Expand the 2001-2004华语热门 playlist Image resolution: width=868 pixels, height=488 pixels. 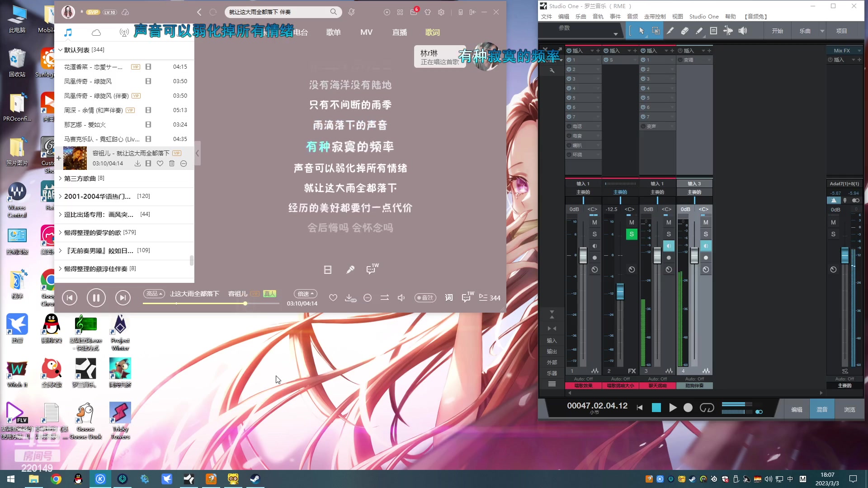coord(60,196)
